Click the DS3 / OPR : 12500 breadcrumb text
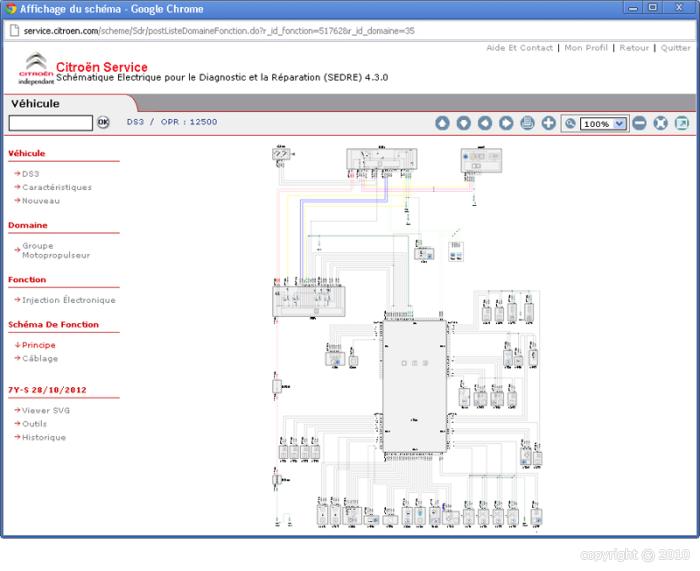700x571 pixels. [172, 122]
